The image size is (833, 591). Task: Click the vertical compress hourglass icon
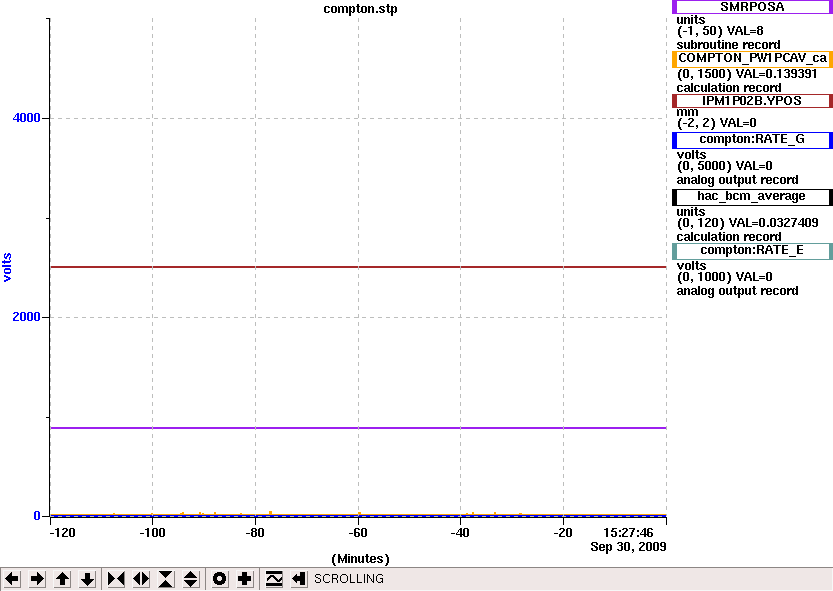click(x=166, y=579)
